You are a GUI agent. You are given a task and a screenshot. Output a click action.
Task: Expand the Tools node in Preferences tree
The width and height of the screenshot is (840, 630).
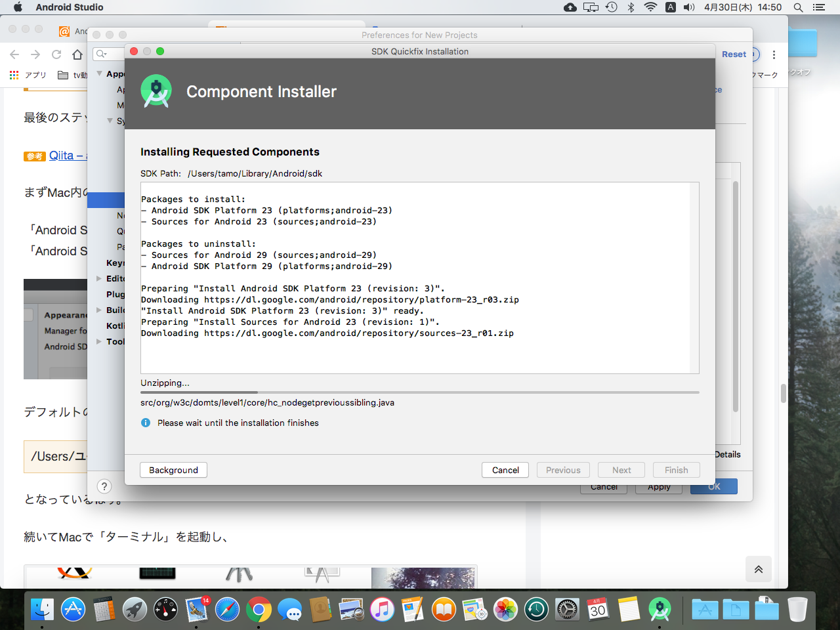click(x=99, y=341)
